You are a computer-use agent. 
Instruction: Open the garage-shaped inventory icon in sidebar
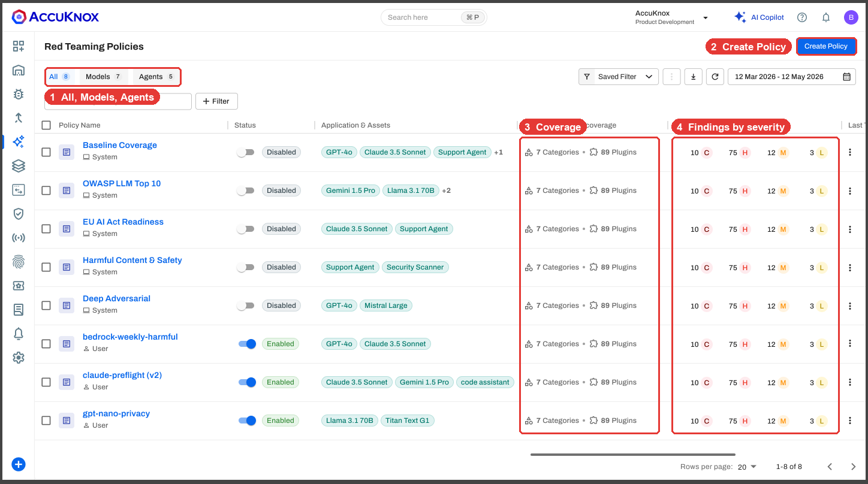pos(19,70)
